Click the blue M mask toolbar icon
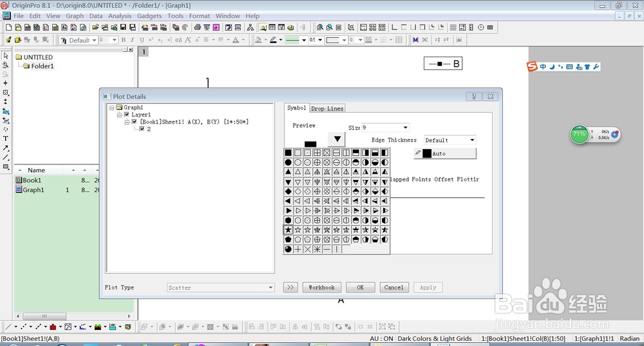 (x=415, y=40)
